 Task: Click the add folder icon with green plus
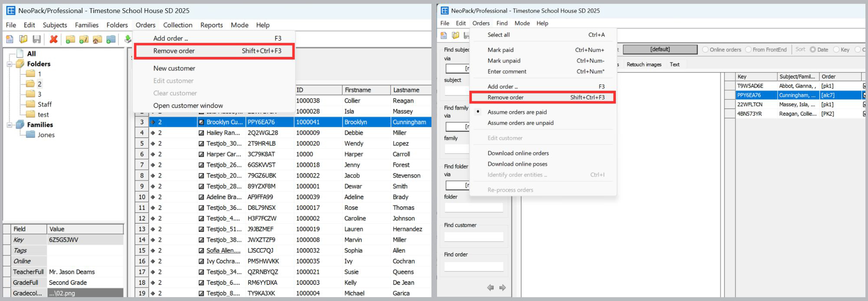70,39
